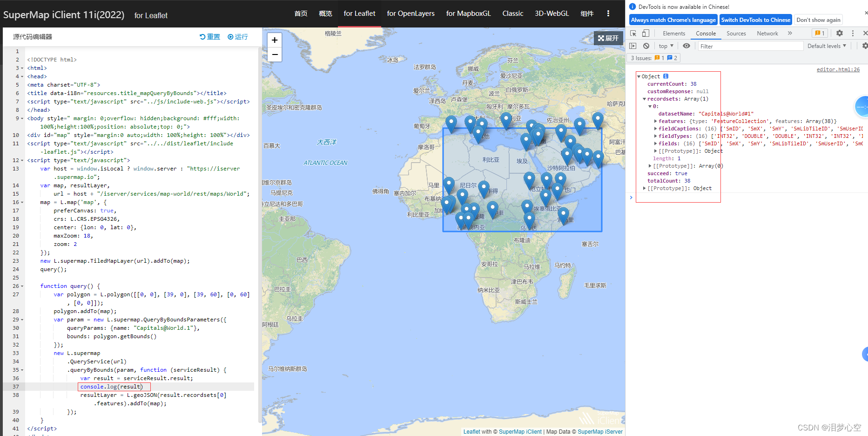Switch to the DevTools Elements tab
The width and height of the screenshot is (868, 436).
(674, 34)
